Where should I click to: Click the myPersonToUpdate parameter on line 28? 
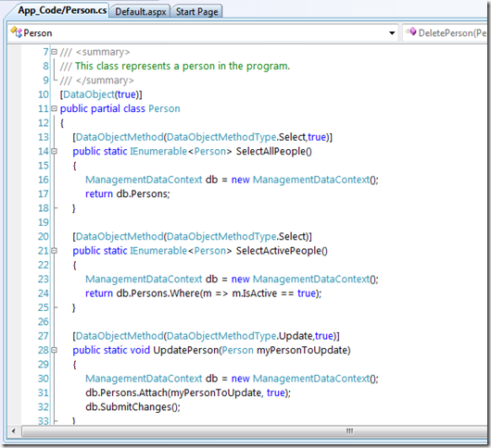(x=302, y=350)
